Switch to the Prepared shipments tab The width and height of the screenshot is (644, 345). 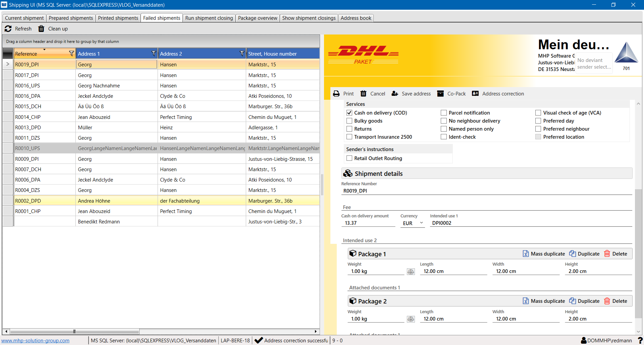(71, 18)
